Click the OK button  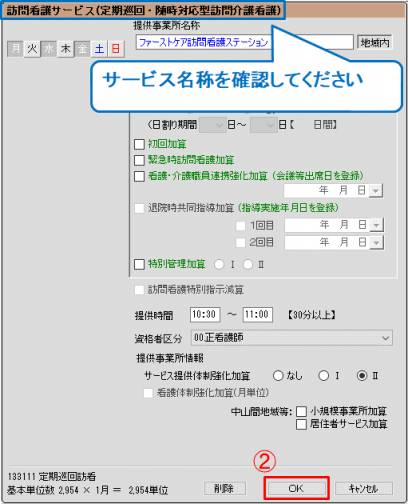pos(296,488)
